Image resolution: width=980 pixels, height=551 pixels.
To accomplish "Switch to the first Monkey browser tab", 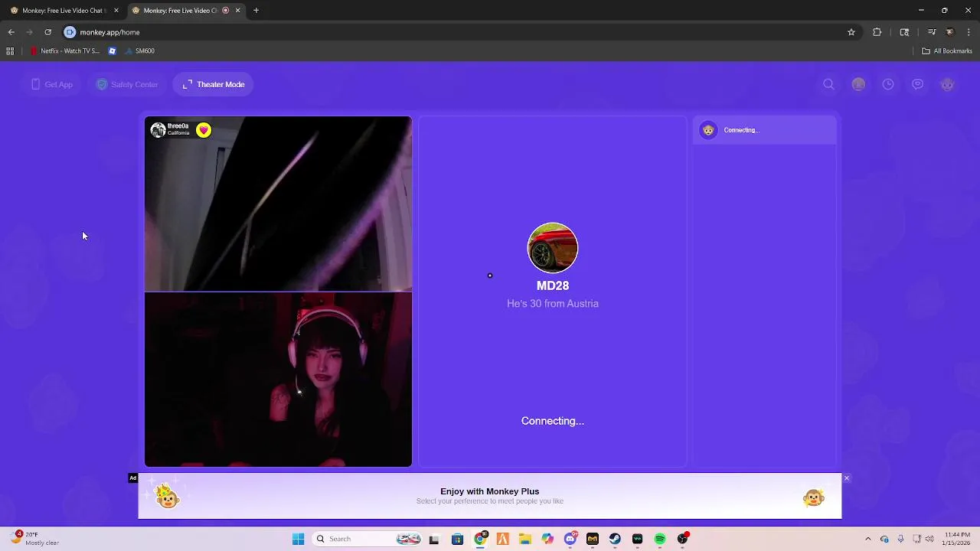I will pyautogui.click(x=63, y=11).
